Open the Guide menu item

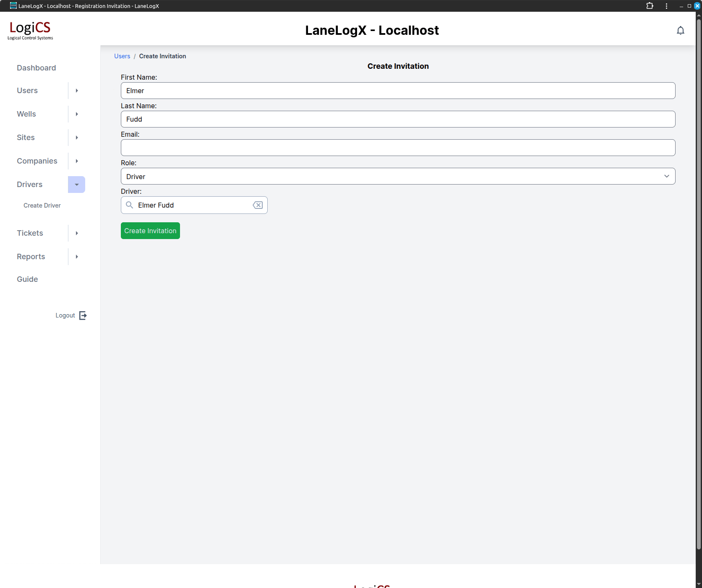click(27, 279)
